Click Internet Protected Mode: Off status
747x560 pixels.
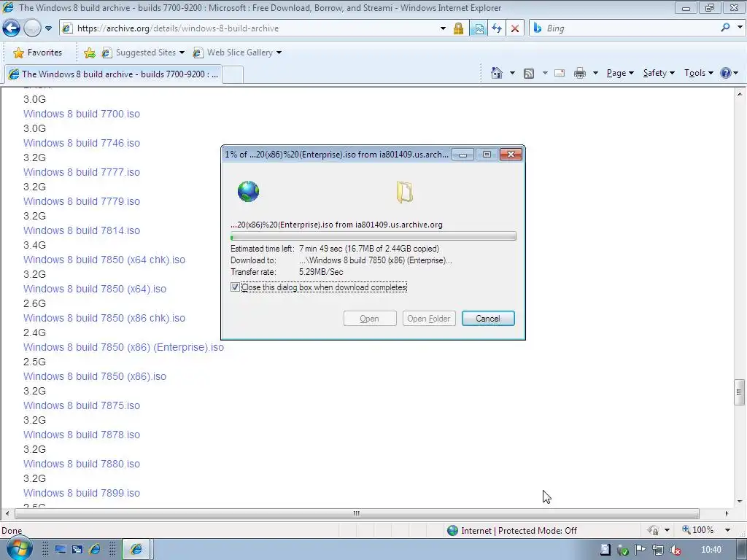[512, 531]
